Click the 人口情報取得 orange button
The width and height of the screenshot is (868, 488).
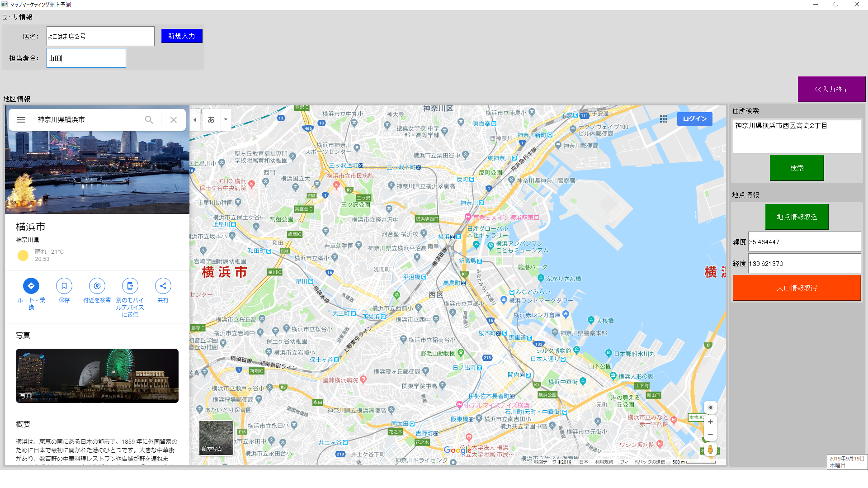(797, 288)
